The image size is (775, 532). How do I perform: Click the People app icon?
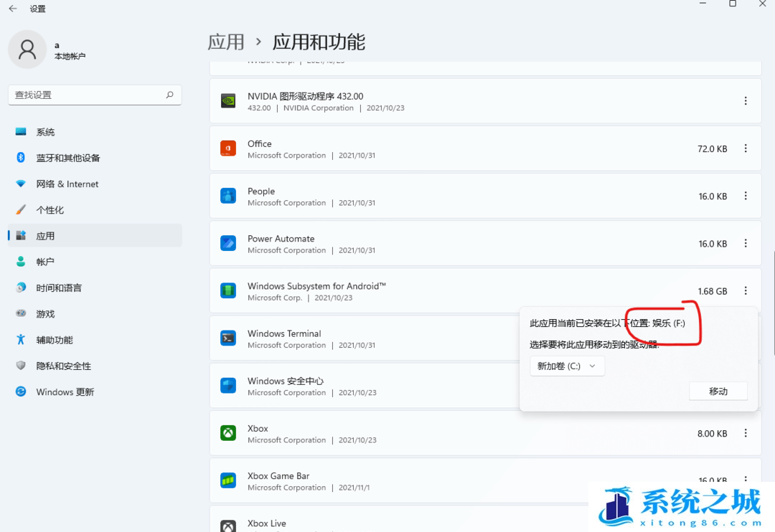point(228,196)
